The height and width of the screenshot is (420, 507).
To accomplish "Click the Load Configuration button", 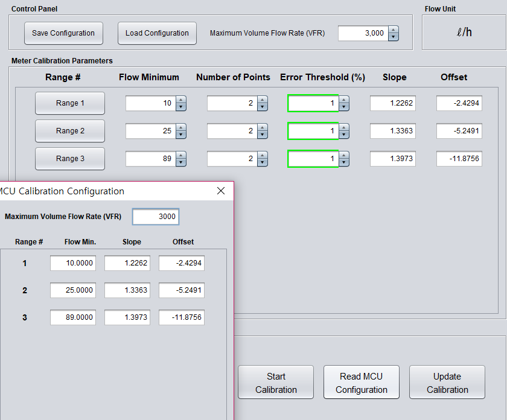I will (x=157, y=33).
